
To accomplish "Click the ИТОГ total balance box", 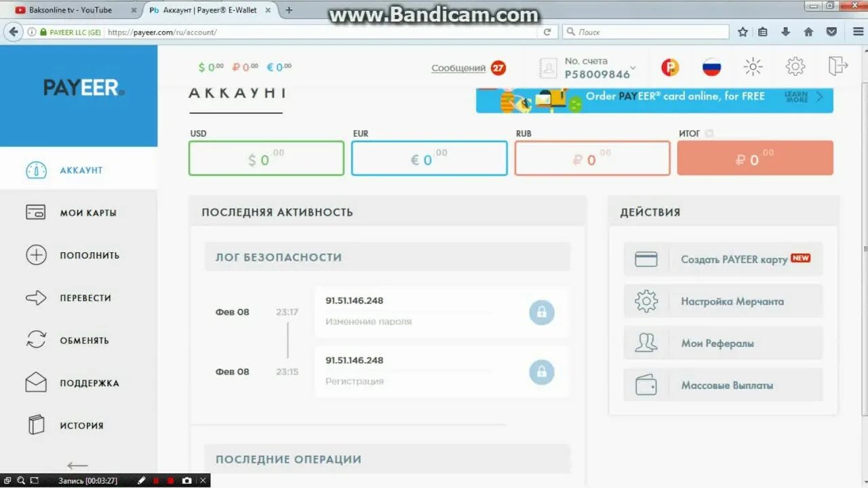I will (755, 159).
